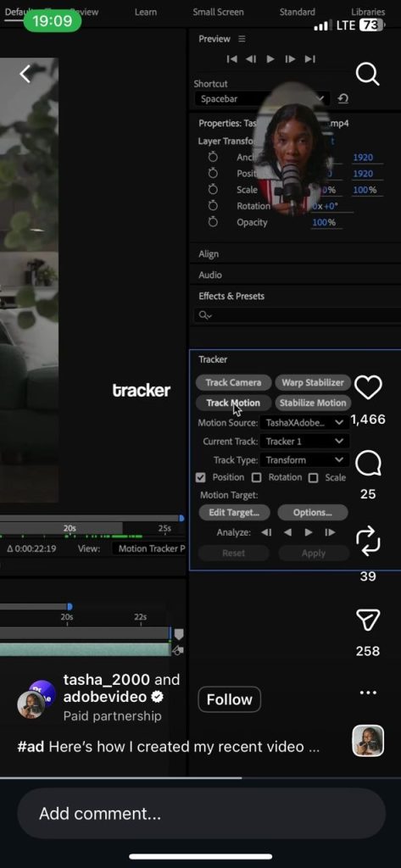Toggle the Position checkbox
401x868 pixels.
pyautogui.click(x=200, y=477)
